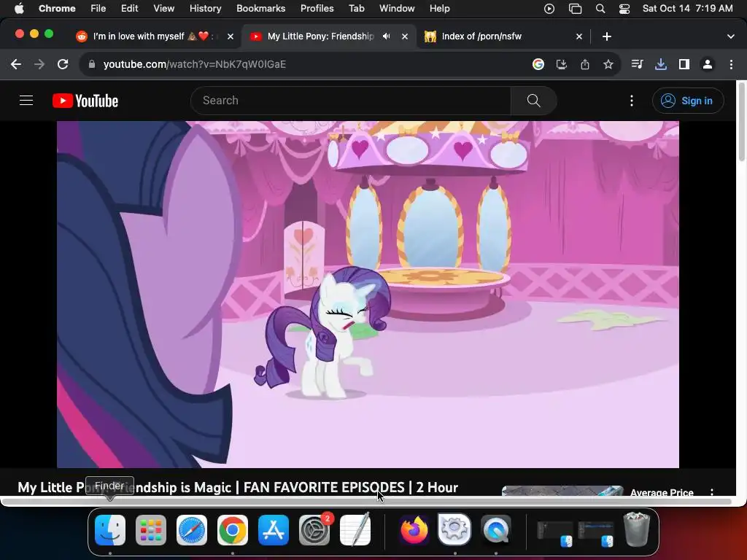This screenshot has height=560, width=747.
Task: Open the File menu
Action: 98,8
